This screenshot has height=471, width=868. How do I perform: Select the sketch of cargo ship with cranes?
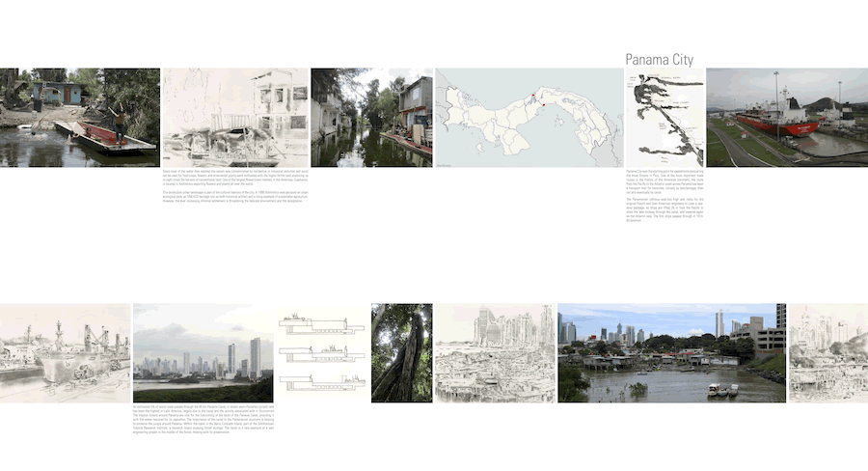[x=65, y=352]
